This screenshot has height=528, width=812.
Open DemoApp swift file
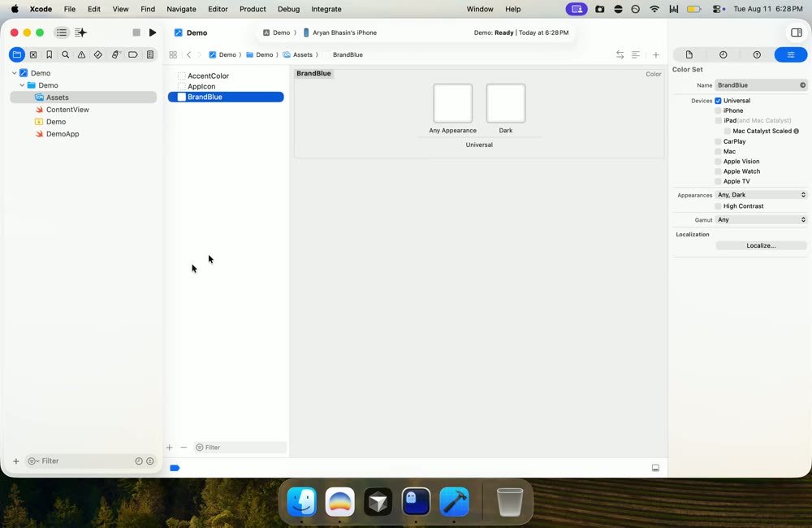click(x=63, y=134)
